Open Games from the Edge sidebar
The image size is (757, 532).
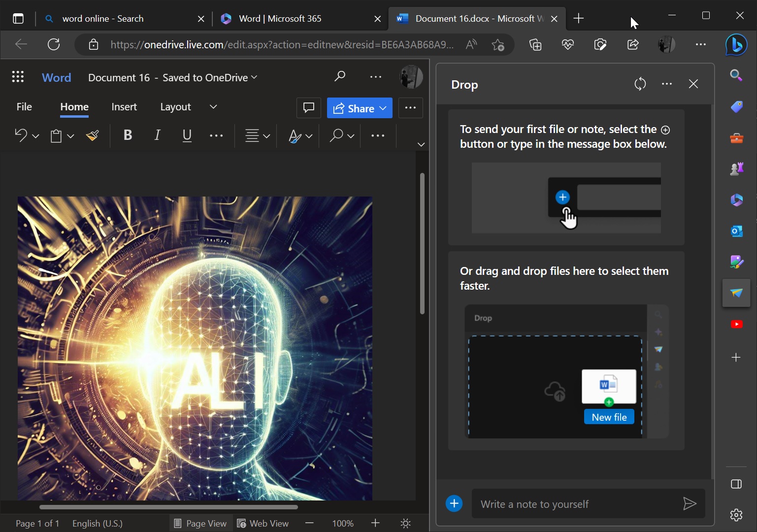pos(736,168)
